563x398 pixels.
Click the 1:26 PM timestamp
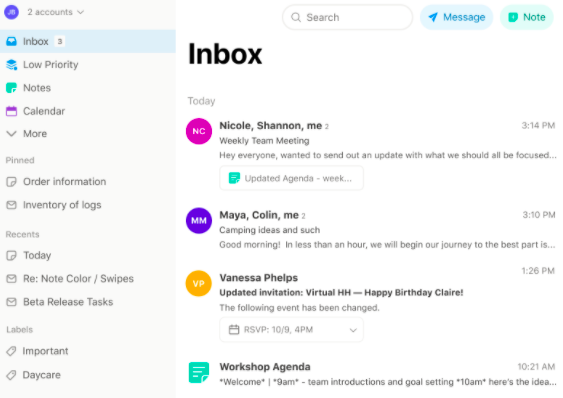coord(538,270)
